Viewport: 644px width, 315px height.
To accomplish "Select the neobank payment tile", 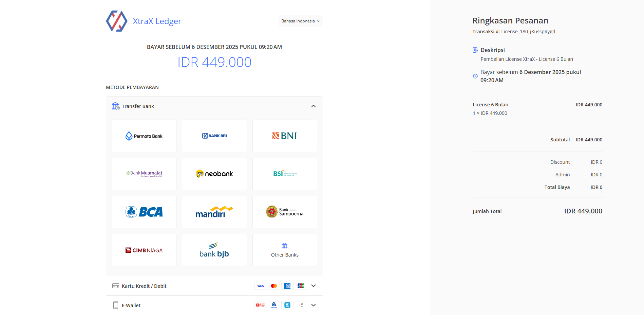I will click(214, 174).
